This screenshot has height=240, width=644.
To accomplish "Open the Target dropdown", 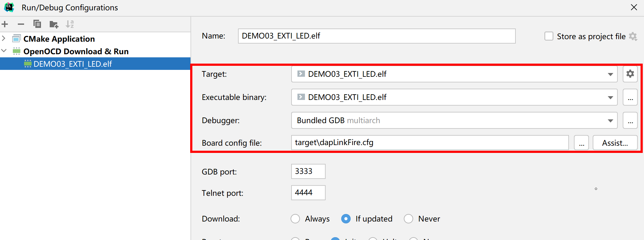I will 610,74.
